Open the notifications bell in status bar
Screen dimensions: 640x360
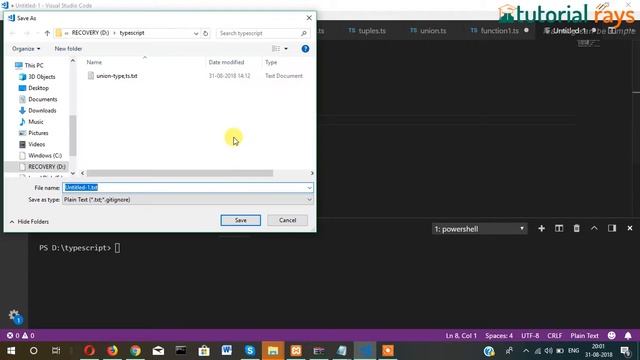(x=628, y=336)
